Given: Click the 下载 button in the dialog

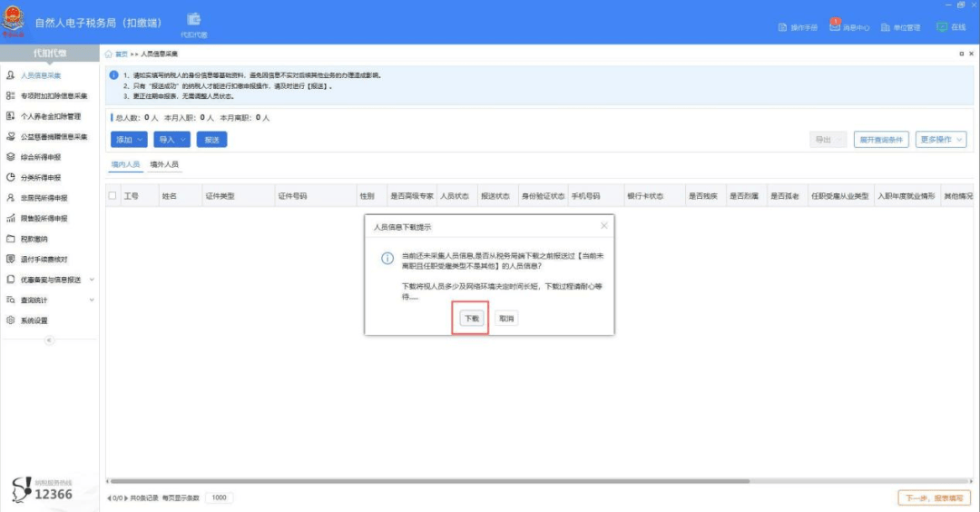Looking at the screenshot, I should pyautogui.click(x=471, y=319).
